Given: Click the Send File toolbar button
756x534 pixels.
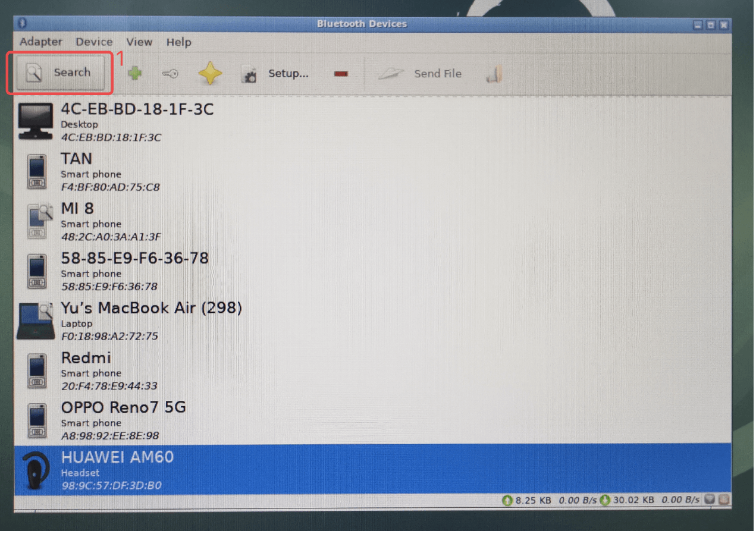Looking at the screenshot, I should coord(421,74).
